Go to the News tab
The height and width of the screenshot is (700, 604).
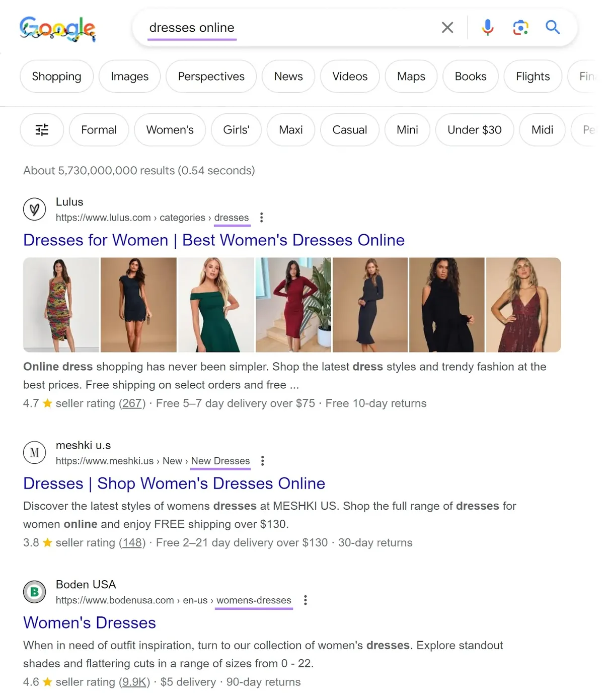pyautogui.click(x=288, y=76)
